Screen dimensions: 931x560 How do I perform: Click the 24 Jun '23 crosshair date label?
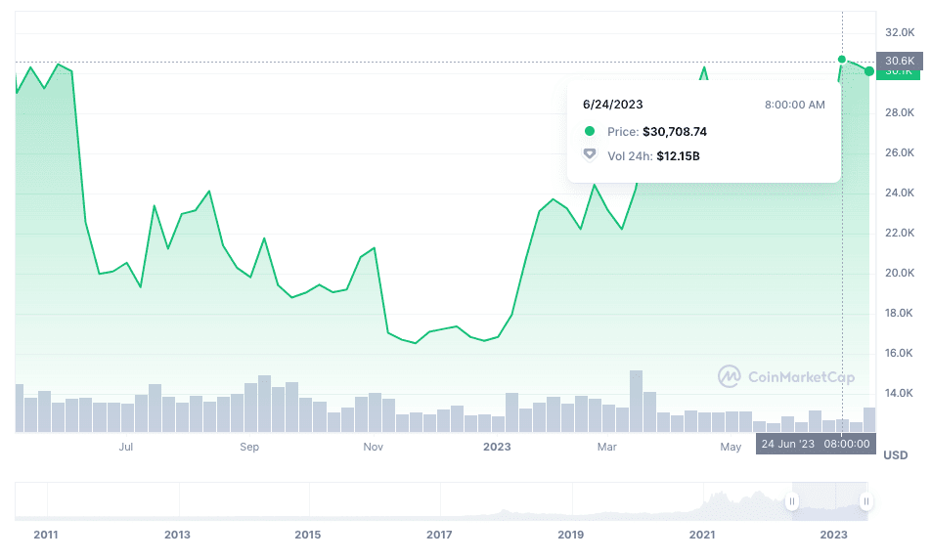(787, 444)
